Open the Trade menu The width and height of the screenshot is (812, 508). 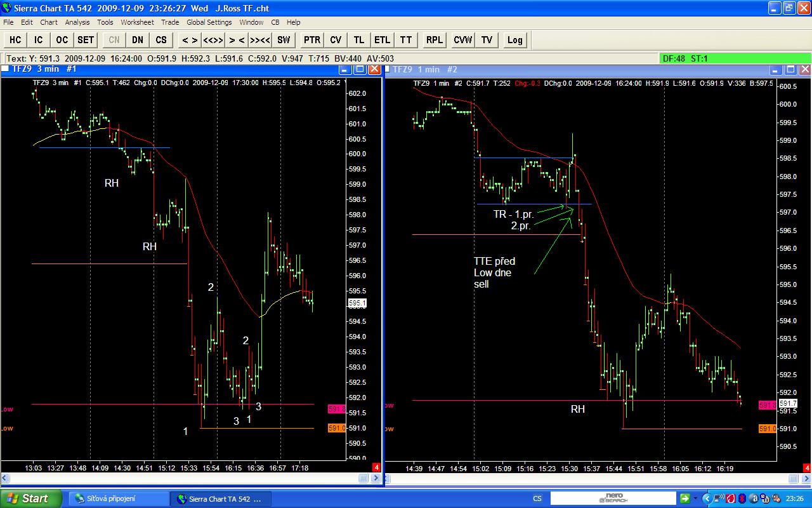pyautogui.click(x=170, y=22)
